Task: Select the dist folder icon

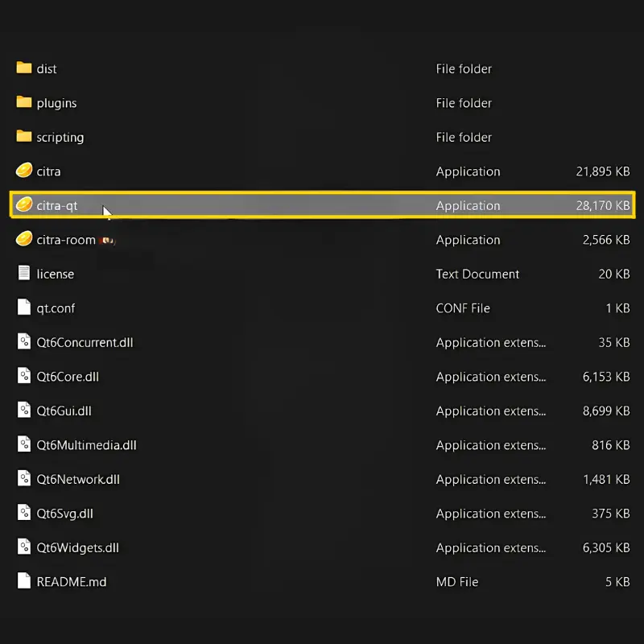Action: click(24, 68)
